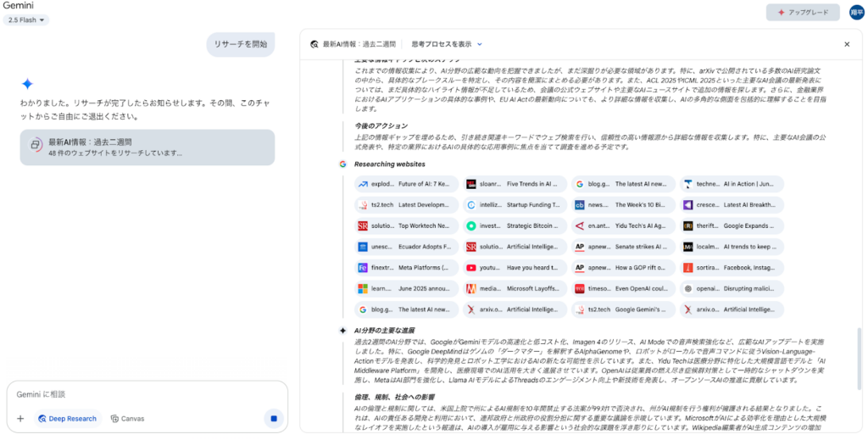Click the plus attach icon in the prompt box
Screen dimensions: 868x440
pos(20,419)
